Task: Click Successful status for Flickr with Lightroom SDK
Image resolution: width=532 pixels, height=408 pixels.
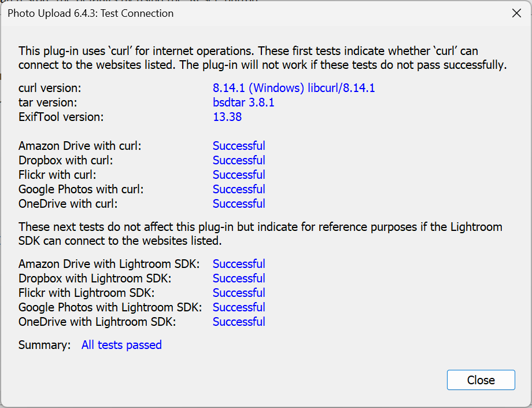Action: [x=239, y=293]
